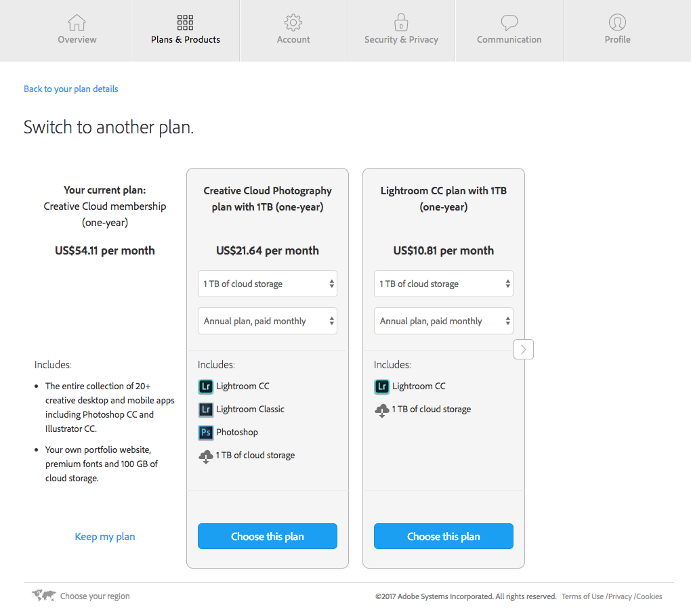Open billing dropdown in Lightroom CC plan
The height and width of the screenshot is (616, 691).
coord(444,322)
